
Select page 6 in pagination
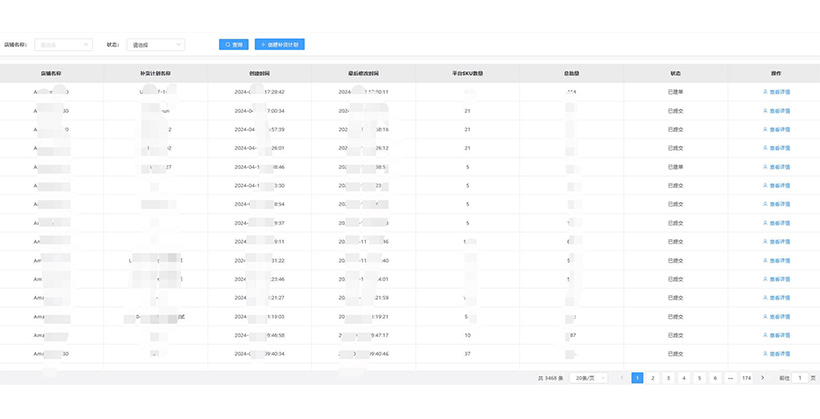pyautogui.click(x=715, y=378)
